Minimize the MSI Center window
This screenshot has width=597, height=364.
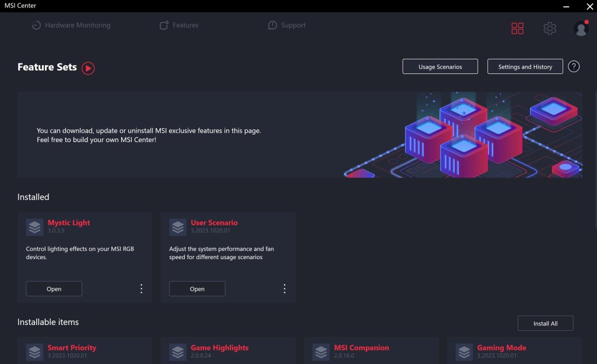point(566,6)
